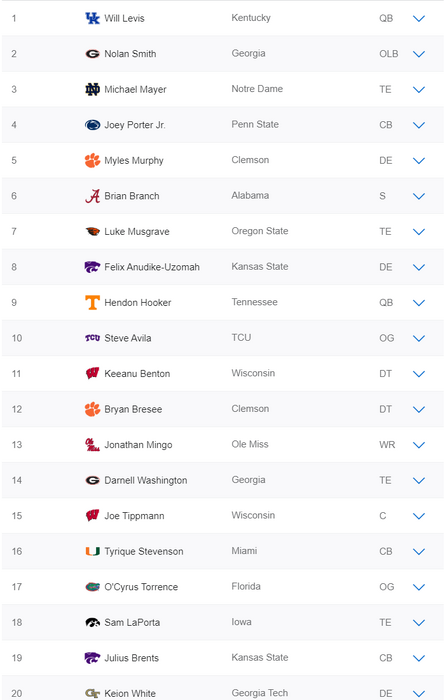This screenshot has height=700, width=445.
Task: Click the Penn State logo by Joey Porter Jr.
Action: [x=92, y=125]
